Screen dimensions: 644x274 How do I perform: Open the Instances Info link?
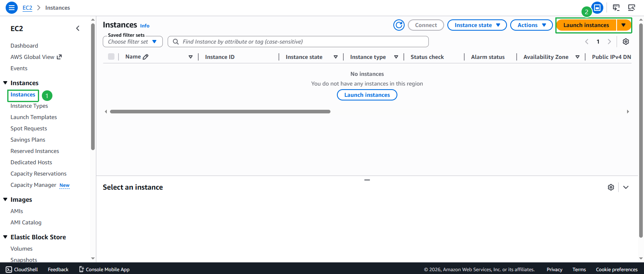pyautogui.click(x=145, y=26)
